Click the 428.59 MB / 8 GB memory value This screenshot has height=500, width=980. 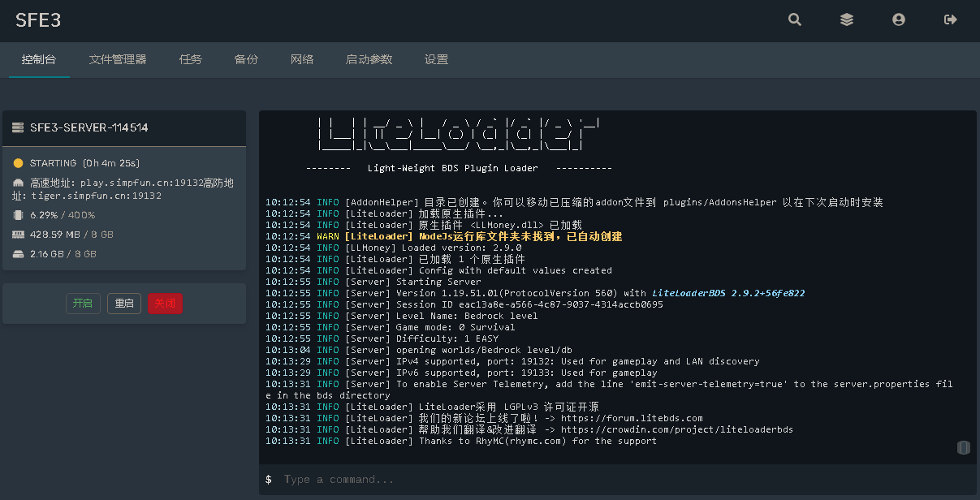tap(71, 235)
